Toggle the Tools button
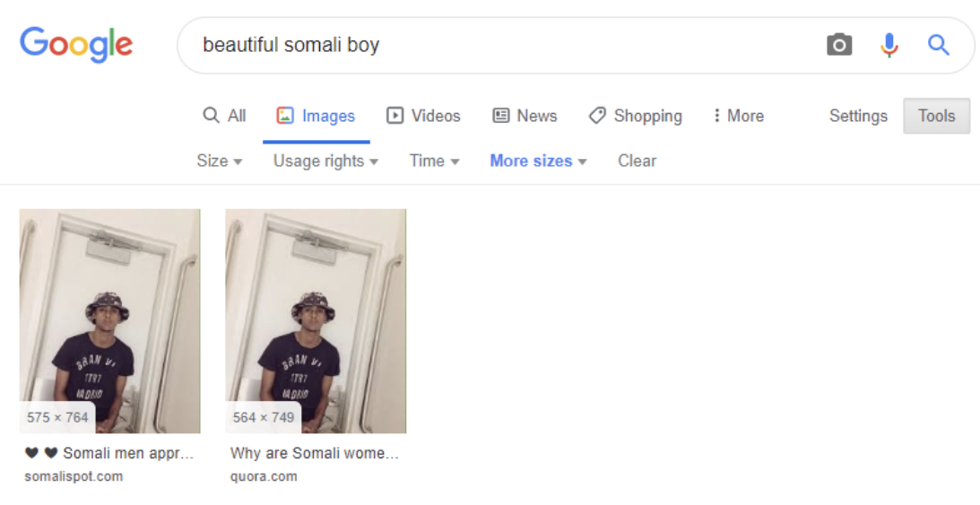The width and height of the screenshot is (980, 505). [936, 116]
